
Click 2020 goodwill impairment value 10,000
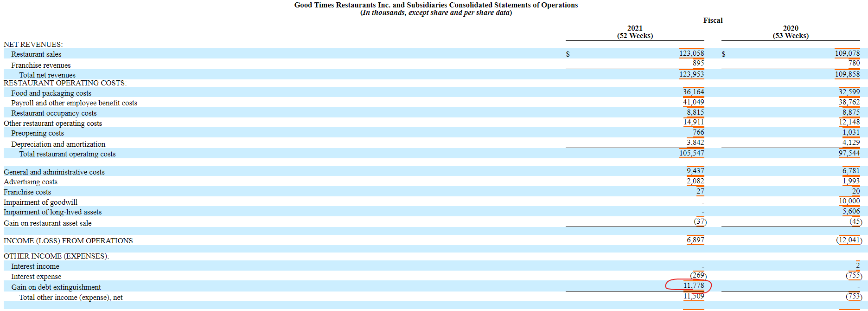(849, 201)
